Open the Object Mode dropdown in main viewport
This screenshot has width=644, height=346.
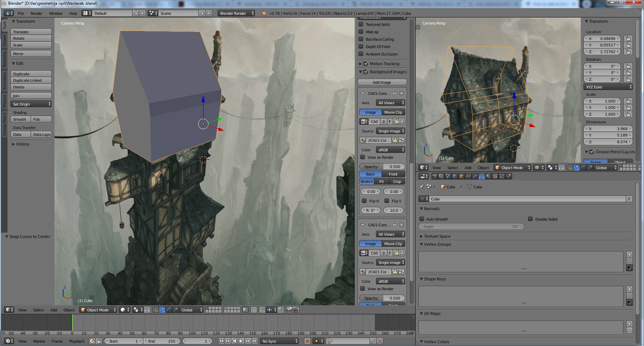(98, 310)
